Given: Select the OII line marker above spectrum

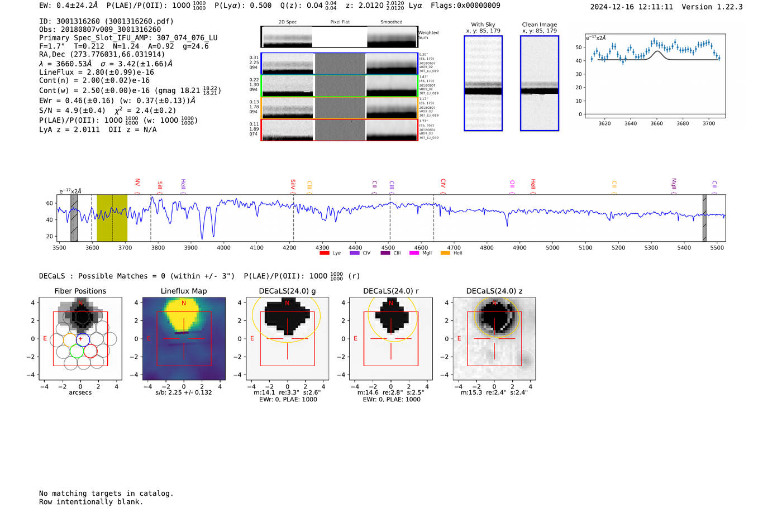Looking at the screenshot, I should click(x=512, y=186).
